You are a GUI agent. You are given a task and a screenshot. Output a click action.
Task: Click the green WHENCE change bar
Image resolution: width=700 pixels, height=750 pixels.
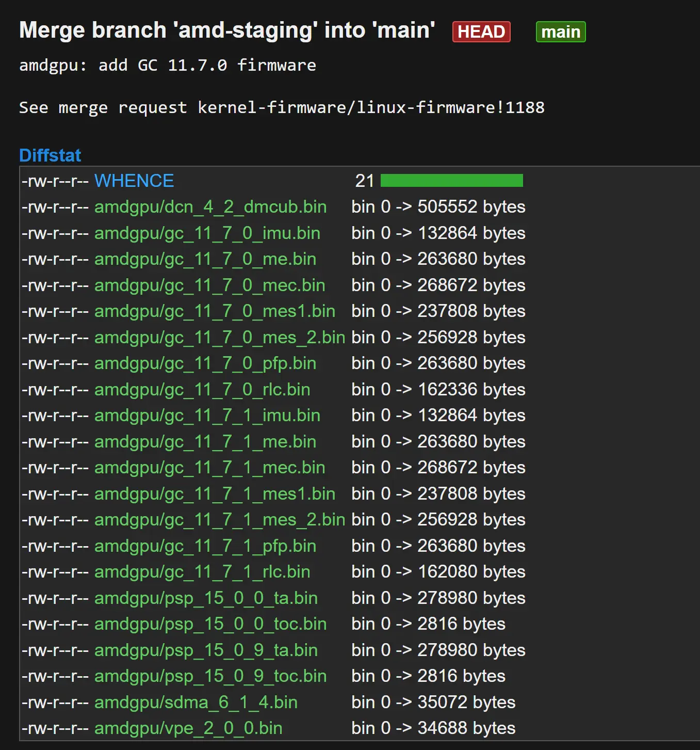[452, 181]
